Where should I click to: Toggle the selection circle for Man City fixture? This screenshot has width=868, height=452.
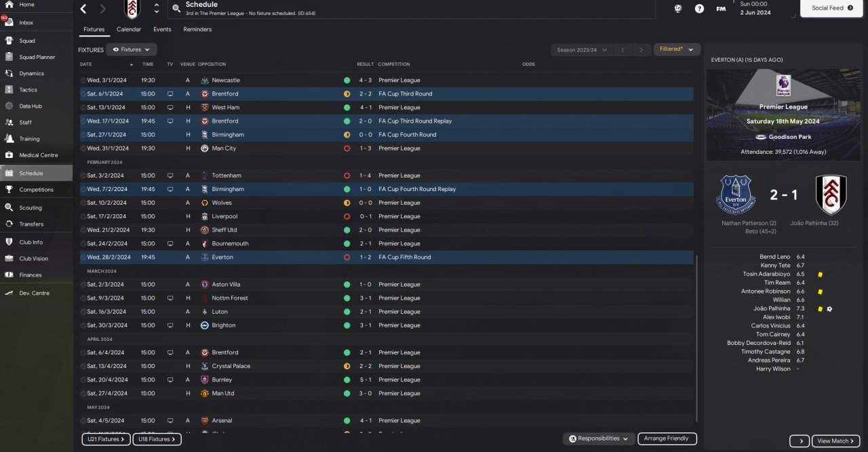coord(83,148)
